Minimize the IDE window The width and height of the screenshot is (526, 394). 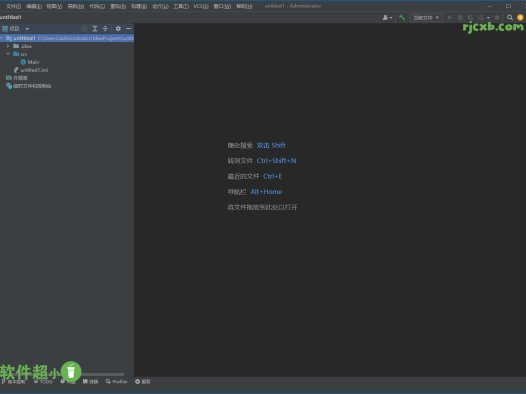(490, 6)
